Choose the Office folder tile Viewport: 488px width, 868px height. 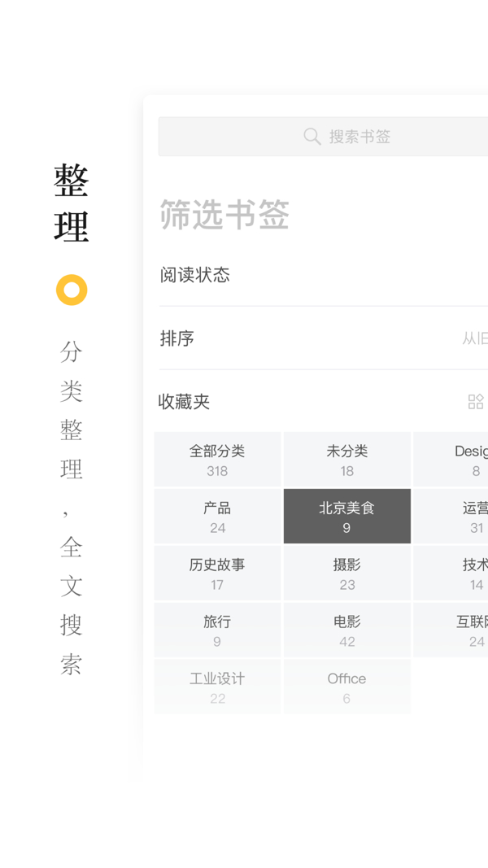click(346, 686)
